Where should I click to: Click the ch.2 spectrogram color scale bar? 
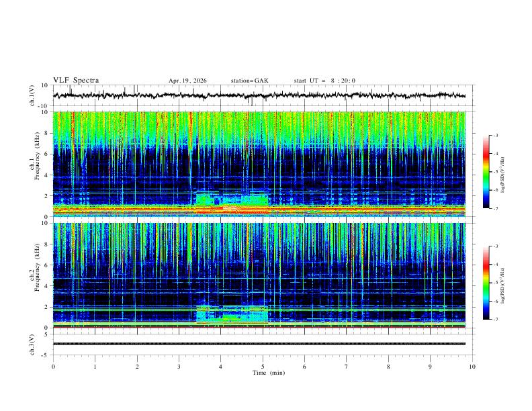(x=486, y=283)
